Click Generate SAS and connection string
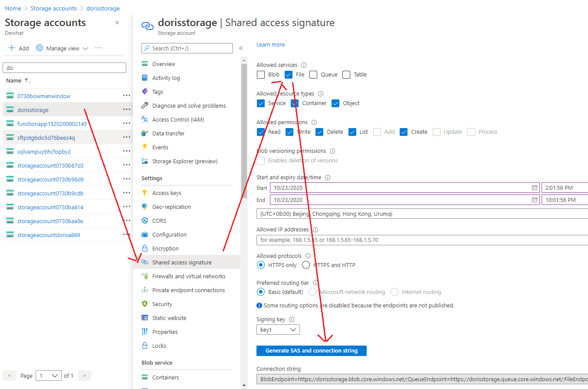 (311, 350)
